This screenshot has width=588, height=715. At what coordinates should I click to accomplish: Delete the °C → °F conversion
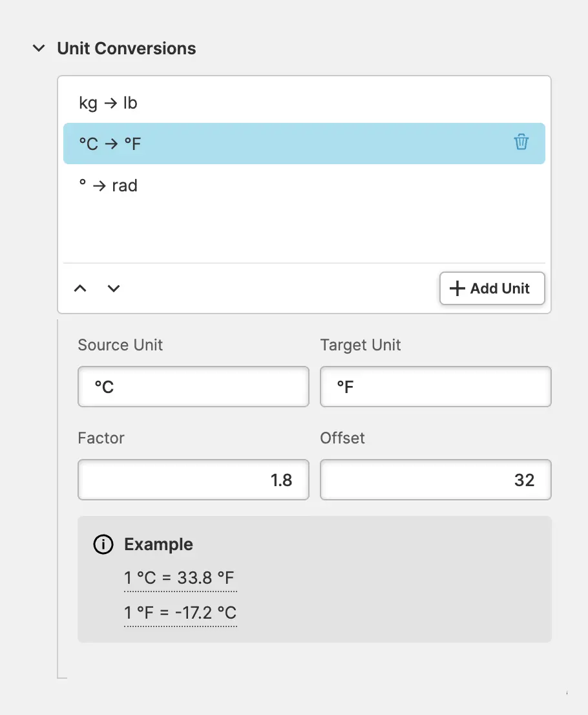(x=521, y=143)
